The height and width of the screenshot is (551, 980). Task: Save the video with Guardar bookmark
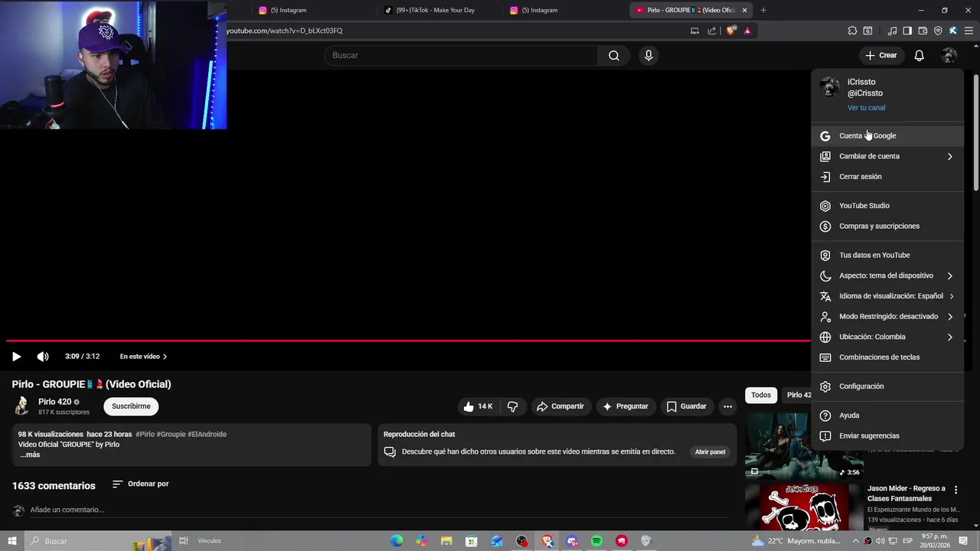[686, 406]
